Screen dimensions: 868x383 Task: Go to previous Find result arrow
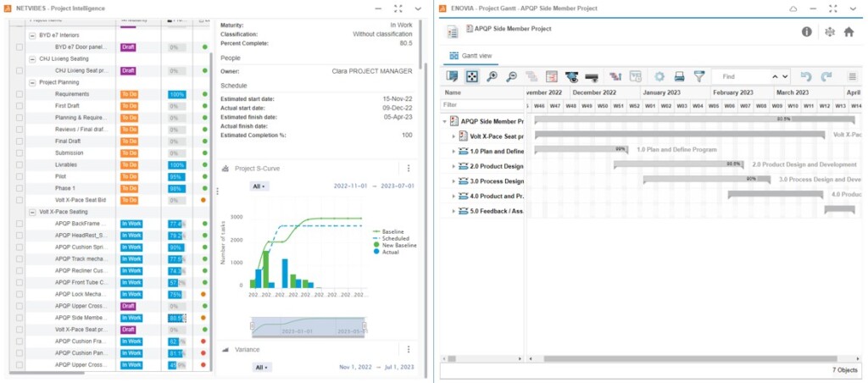[x=775, y=76]
